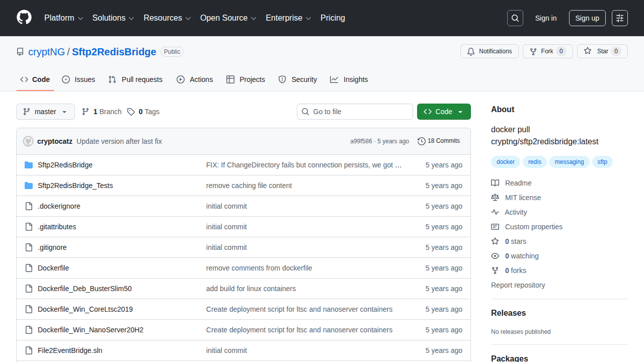Expand the master branch selector
644x362 pixels.
[x=45, y=112]
